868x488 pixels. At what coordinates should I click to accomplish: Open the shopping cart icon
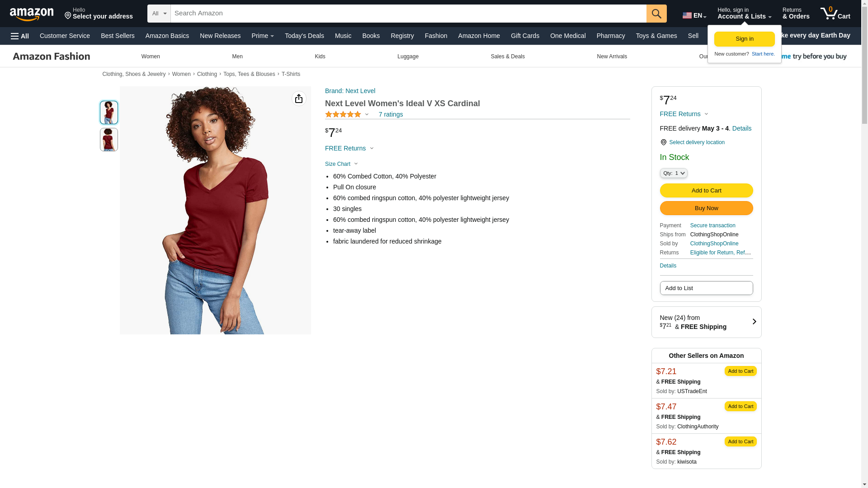835,14
